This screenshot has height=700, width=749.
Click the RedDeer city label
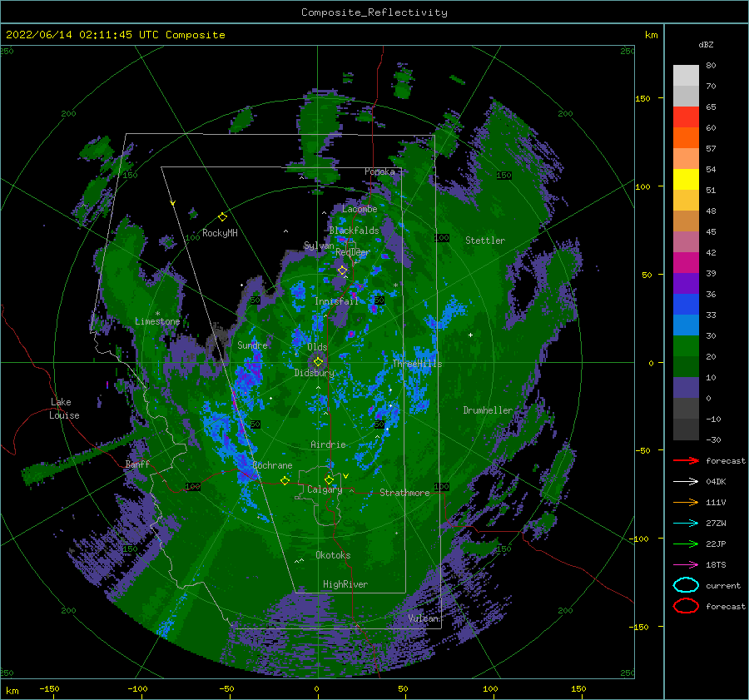coord(353,252)
